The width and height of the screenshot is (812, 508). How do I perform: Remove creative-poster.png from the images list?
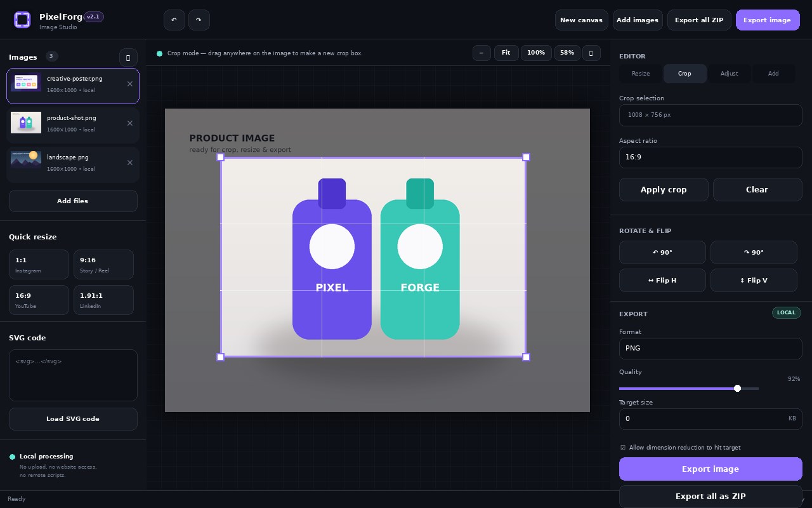pos(130,84)
